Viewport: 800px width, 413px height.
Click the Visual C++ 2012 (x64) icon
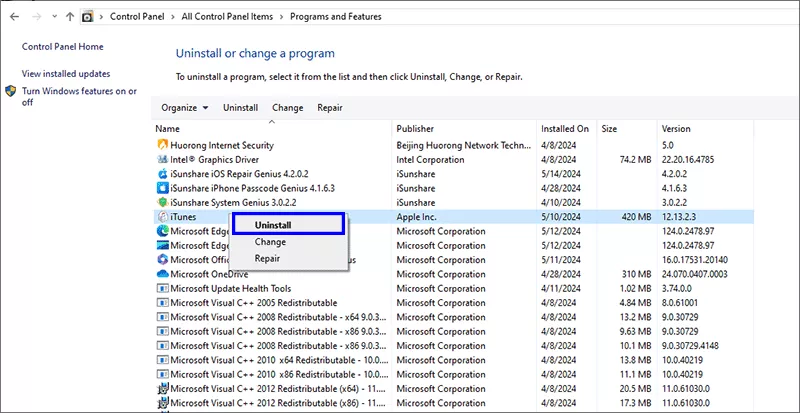click(x=163, y=388)
